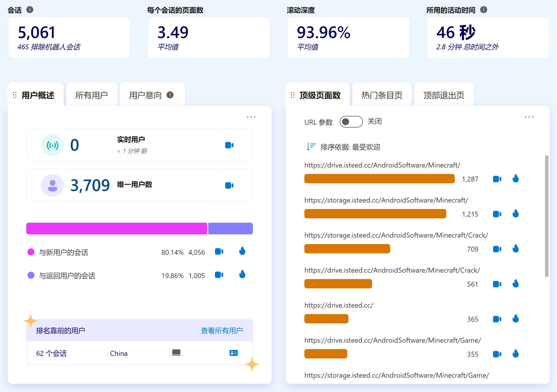
Task: Click the user card icon in China row
Action: [233, 353]
